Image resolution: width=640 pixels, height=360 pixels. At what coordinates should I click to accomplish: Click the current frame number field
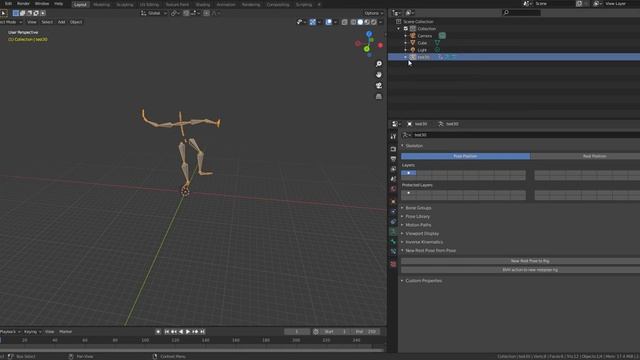pos(297,332)
